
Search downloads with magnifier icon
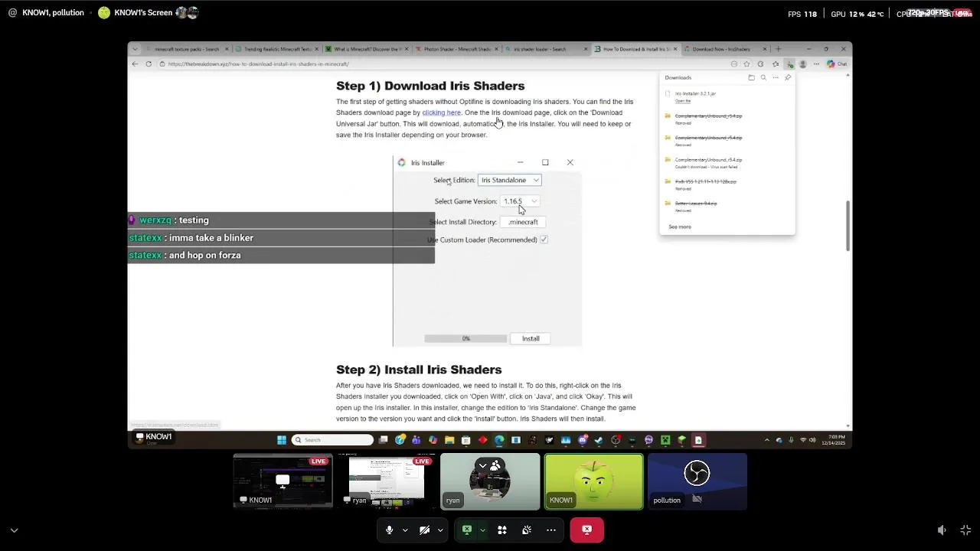pyautogui.click(x=763, y=77)
